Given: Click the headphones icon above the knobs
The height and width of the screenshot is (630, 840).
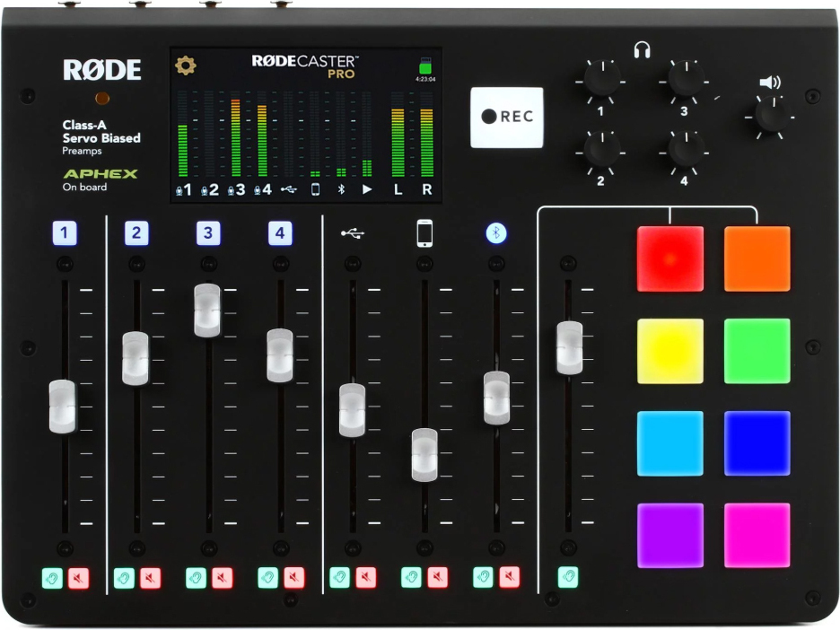Looking at the screenshot, I should tap(643, 51).
